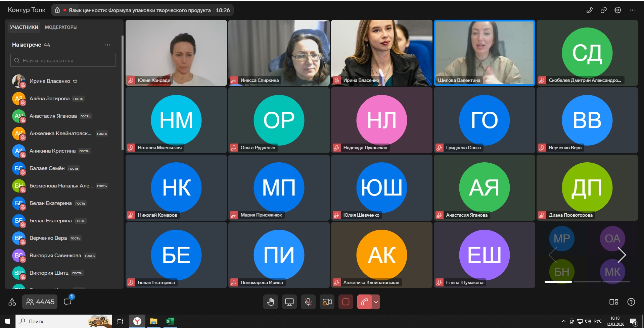Copy the meeting link icon

click(x=603, y=10)
